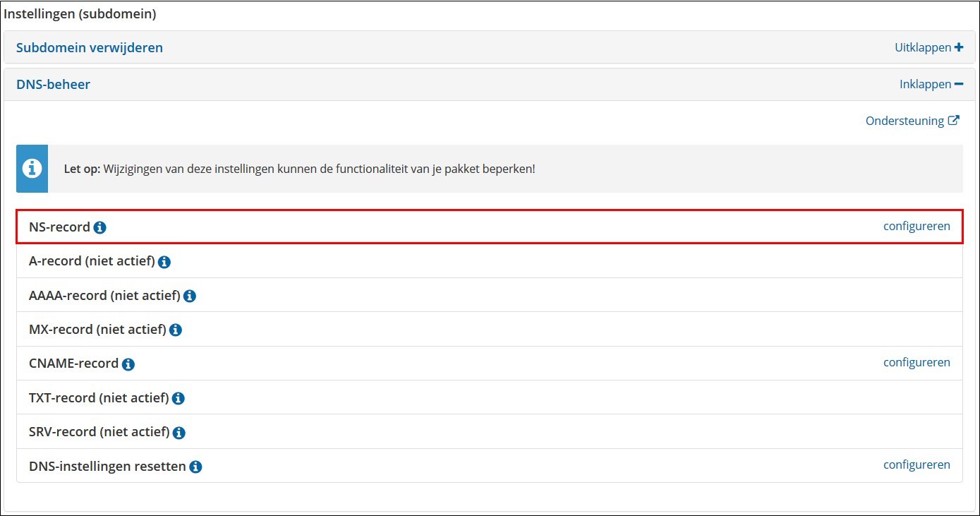Click the SRV-record info icon
The image size is (980, 516).
click(179, 432)
